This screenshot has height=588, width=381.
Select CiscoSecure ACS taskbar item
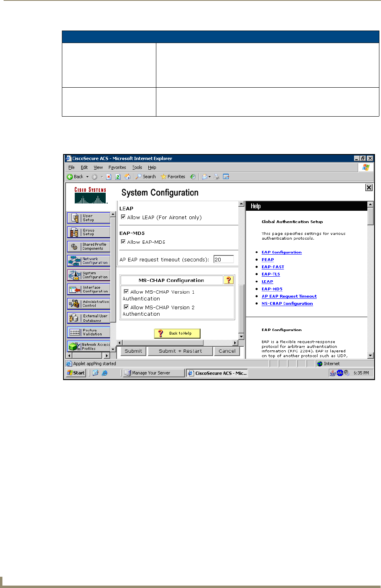(x=217, y=373)
